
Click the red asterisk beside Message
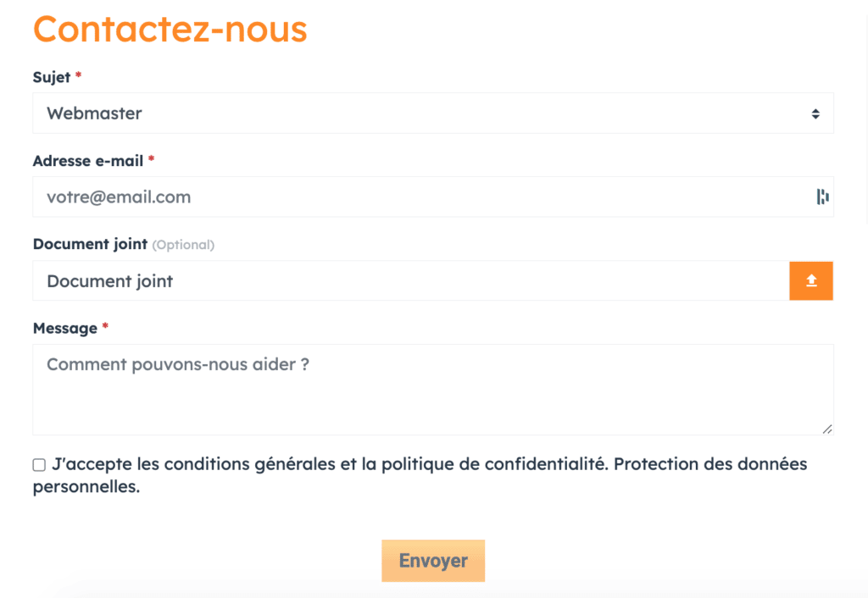point(105,325)
